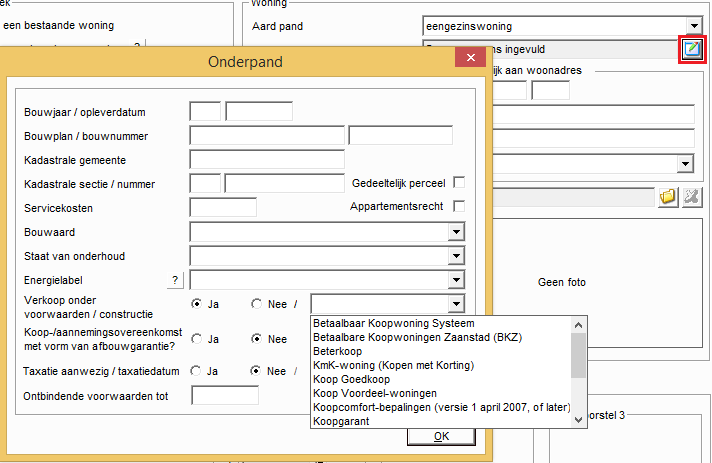Image resolution: width=712 pixels, height=463 pixels.
Task: Click the Bouwjaar input field
Action: coord(205,111)
